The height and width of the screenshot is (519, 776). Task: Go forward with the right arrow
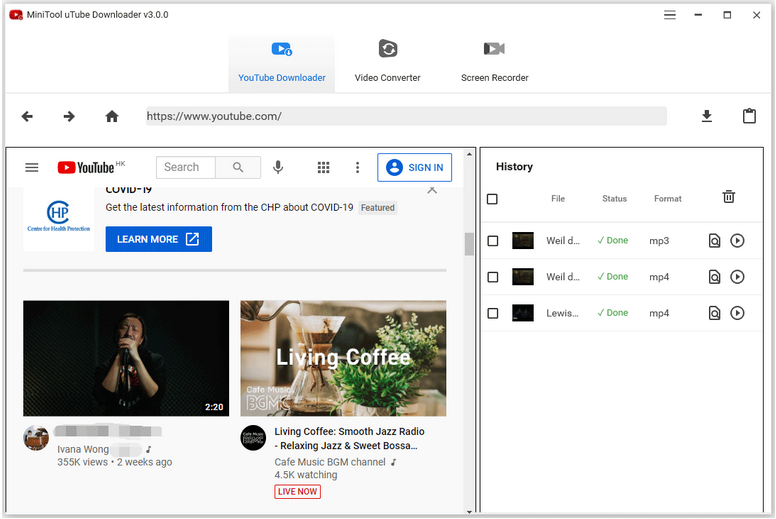[69, 116]
